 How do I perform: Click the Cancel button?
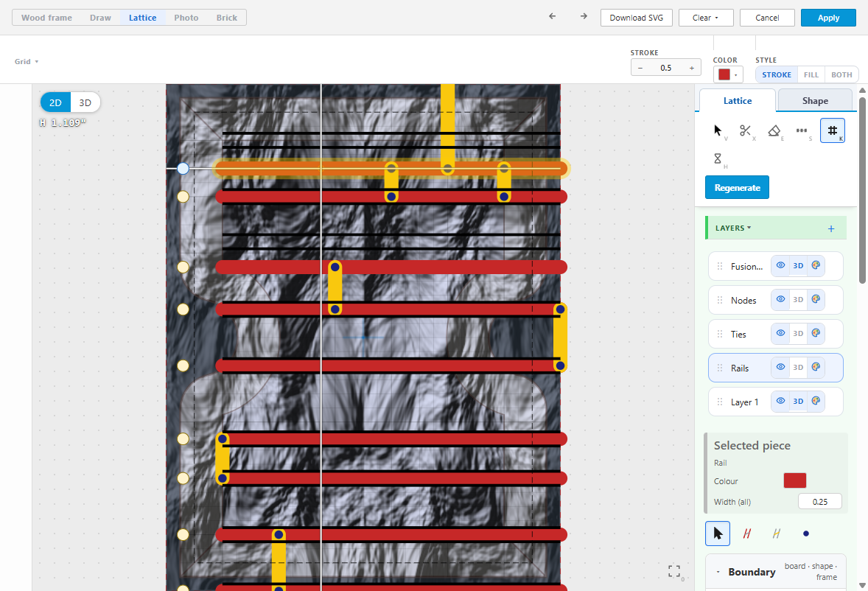coord(767,18)
